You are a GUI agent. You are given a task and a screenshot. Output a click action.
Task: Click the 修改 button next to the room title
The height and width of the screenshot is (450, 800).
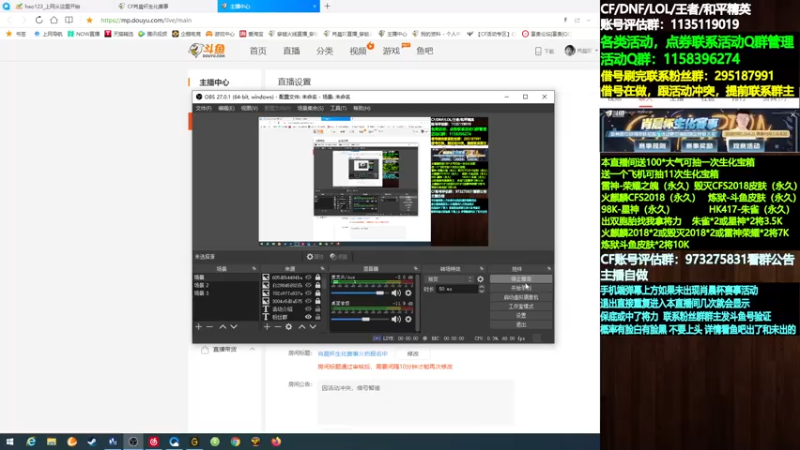coord(413,354)
